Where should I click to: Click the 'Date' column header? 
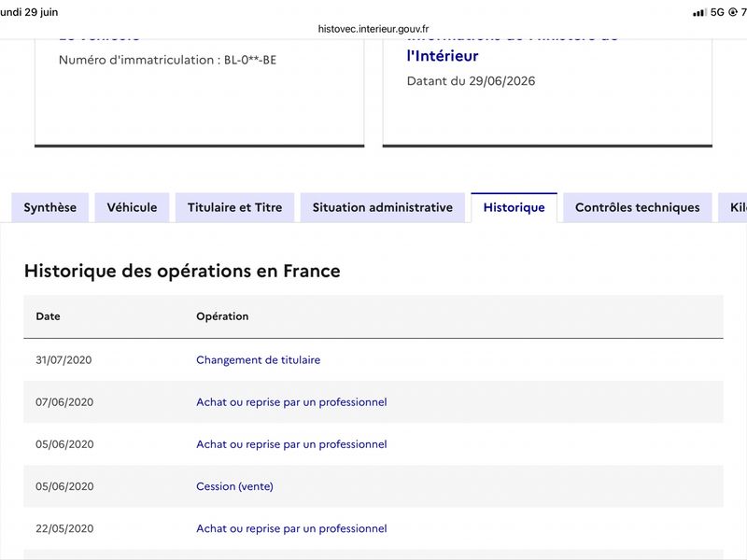pyautogui.click(x=49, y=316)
